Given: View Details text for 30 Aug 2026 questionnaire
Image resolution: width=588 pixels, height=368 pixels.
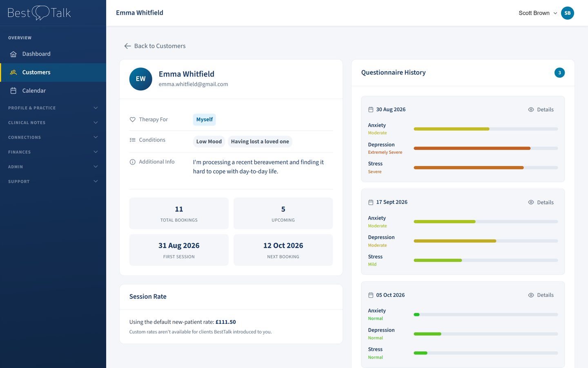Looking at the screenshot, I should (545, 110).
